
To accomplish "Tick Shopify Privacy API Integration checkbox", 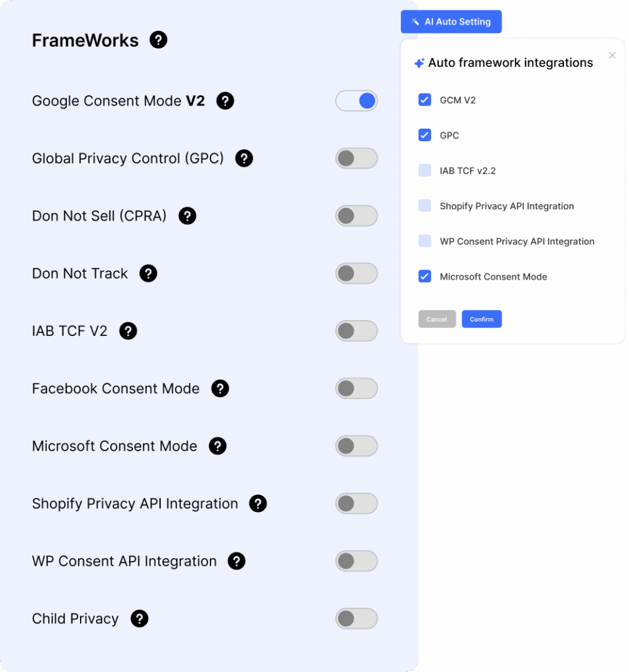I will tap(424, 206).
